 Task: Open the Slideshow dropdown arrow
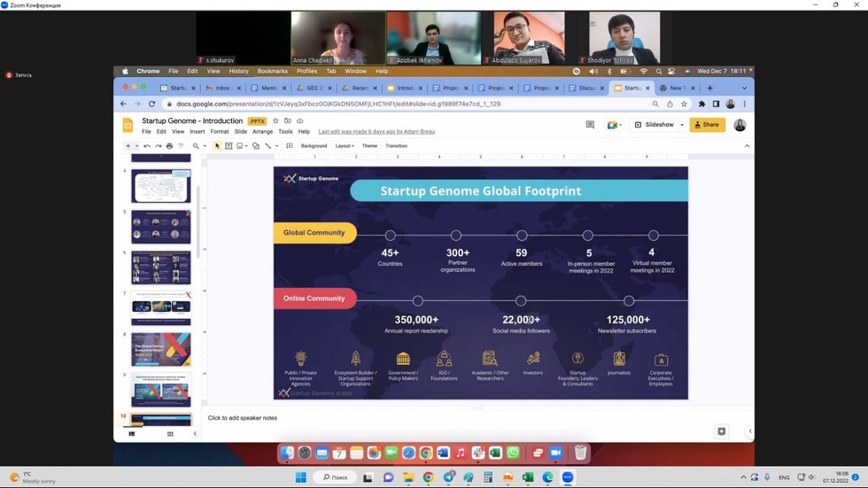point(681,125)
